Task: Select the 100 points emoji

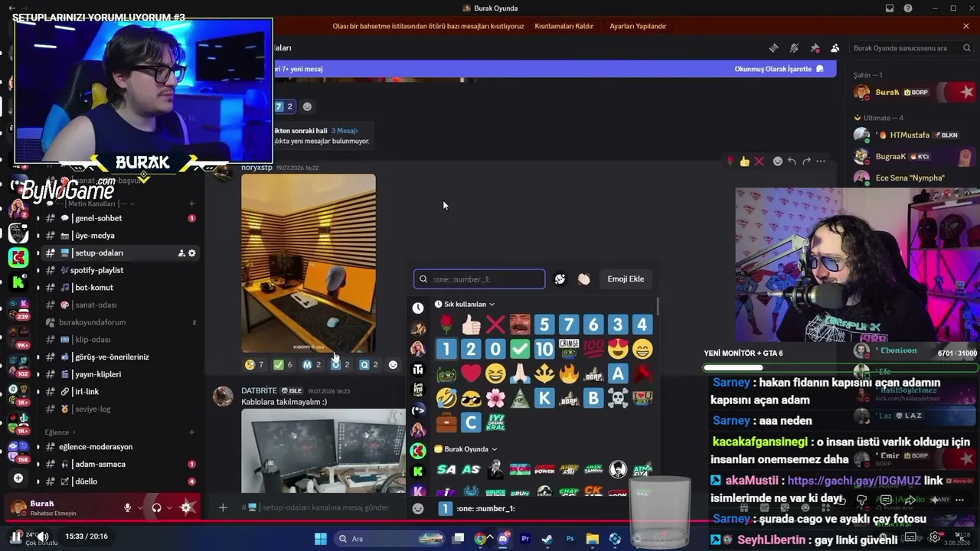Action: [x=593, y=349]
